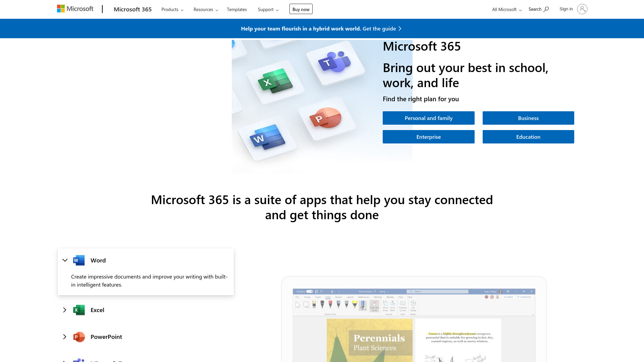Choose the Business plan button

point(528,118)
